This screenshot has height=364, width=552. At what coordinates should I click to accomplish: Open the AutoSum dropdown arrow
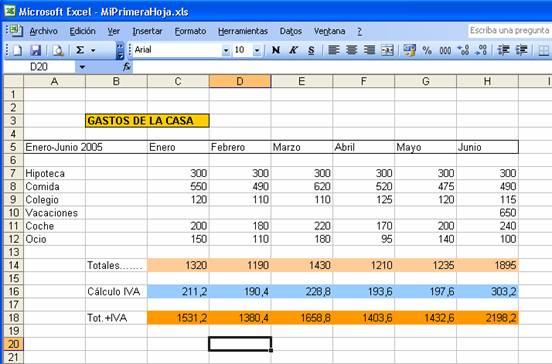[93, 50]
